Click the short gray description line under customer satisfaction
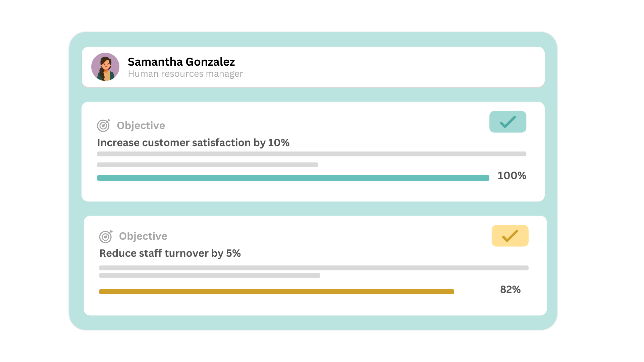The image size is (644, 362). pyautogui.click(x=207, y=165)
